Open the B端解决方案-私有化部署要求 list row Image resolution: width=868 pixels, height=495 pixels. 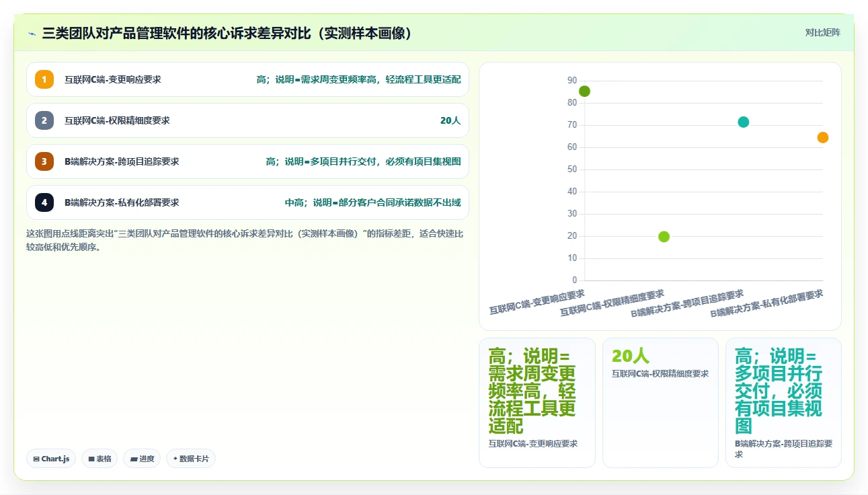tap(247, 202)
